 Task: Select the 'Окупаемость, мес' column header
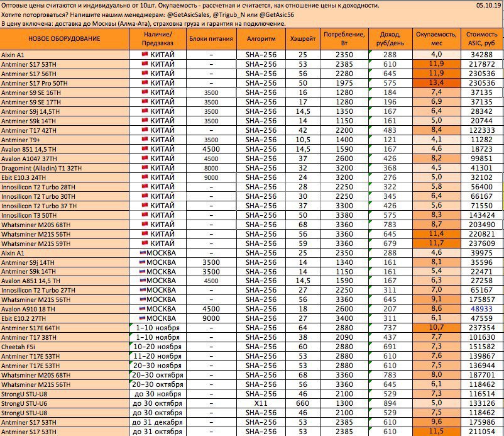(437, 39)
